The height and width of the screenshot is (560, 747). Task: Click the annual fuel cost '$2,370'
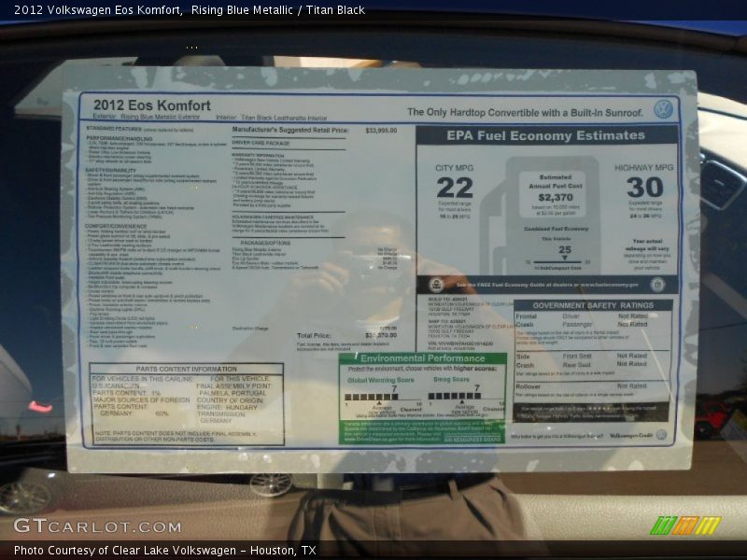[556, 197]
